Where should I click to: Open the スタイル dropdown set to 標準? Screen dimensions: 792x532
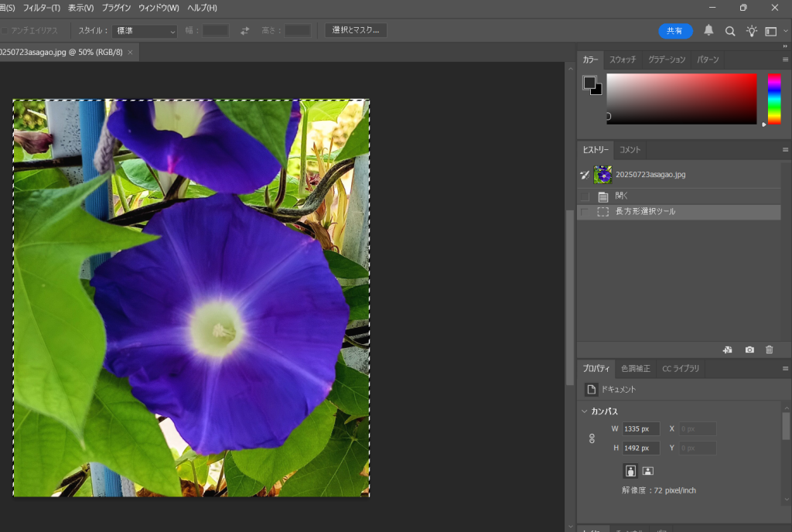[145, 31]
